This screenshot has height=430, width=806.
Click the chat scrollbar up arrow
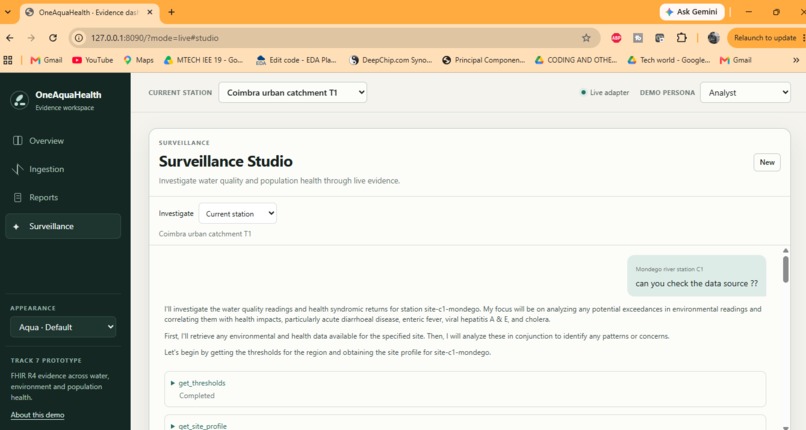tap(785, 251)
